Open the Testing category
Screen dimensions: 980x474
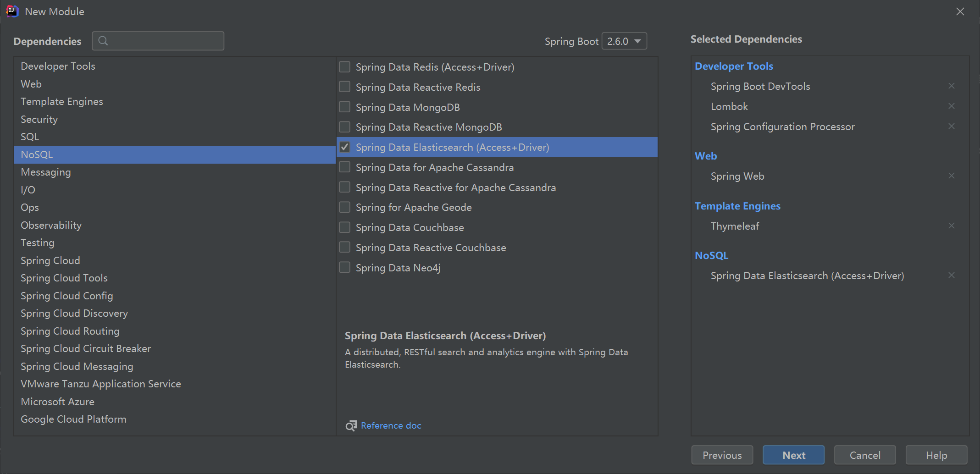pos(175,243)
